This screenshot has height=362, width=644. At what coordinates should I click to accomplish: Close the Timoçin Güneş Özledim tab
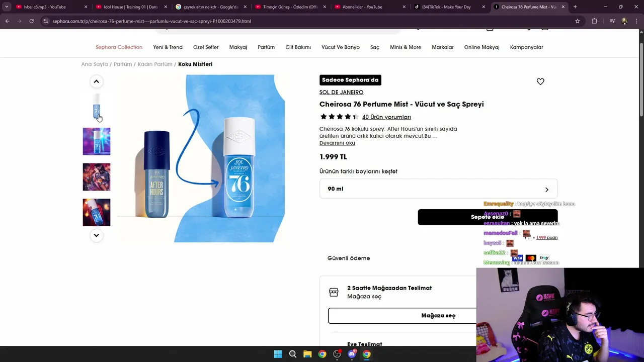coord(325,7)
